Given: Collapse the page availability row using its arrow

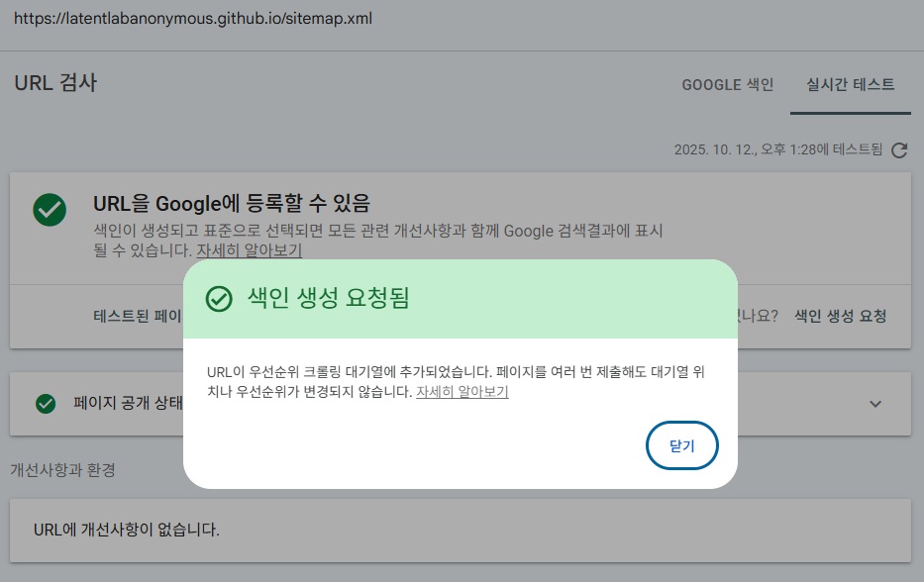Looking at the screenshot, I should point(874,403).
